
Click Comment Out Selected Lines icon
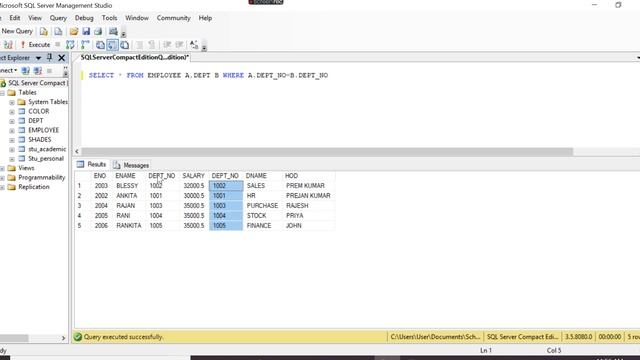(x=140, y=45)
